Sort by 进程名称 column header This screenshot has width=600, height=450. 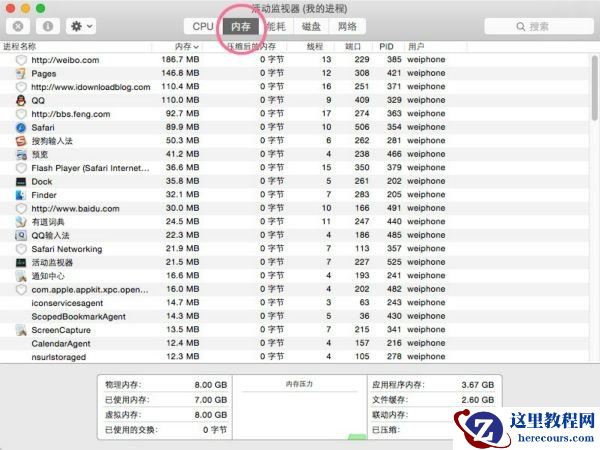[x=20, y=47]
